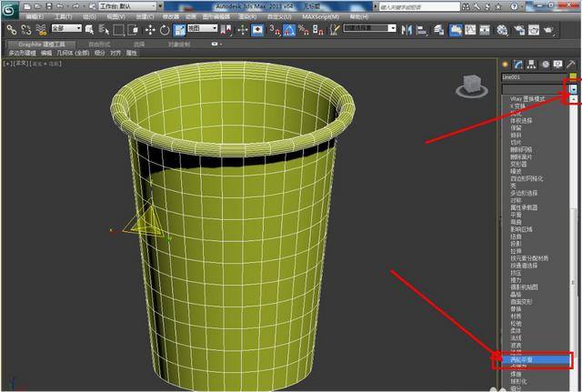Viewport: 582px width, 392px height.
Task: Select the Select and Link tool
Action: point(12,30)
